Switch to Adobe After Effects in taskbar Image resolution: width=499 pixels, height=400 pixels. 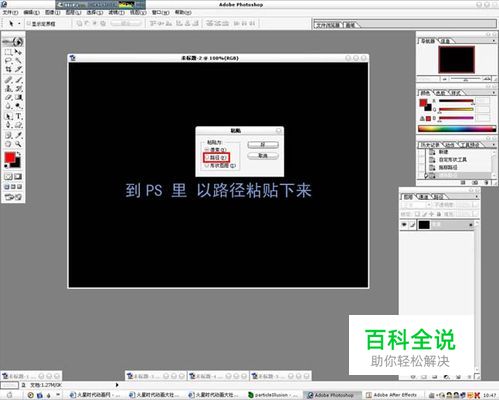[x=392, y=395]
